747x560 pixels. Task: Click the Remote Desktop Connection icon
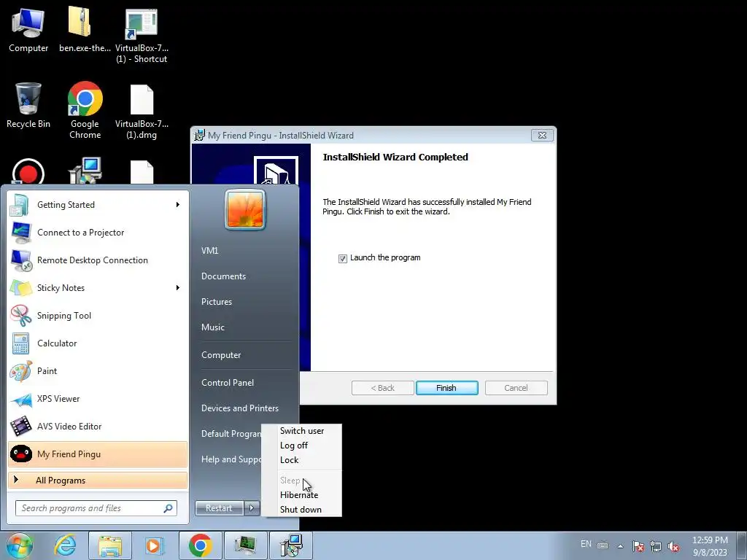(21, 260)
